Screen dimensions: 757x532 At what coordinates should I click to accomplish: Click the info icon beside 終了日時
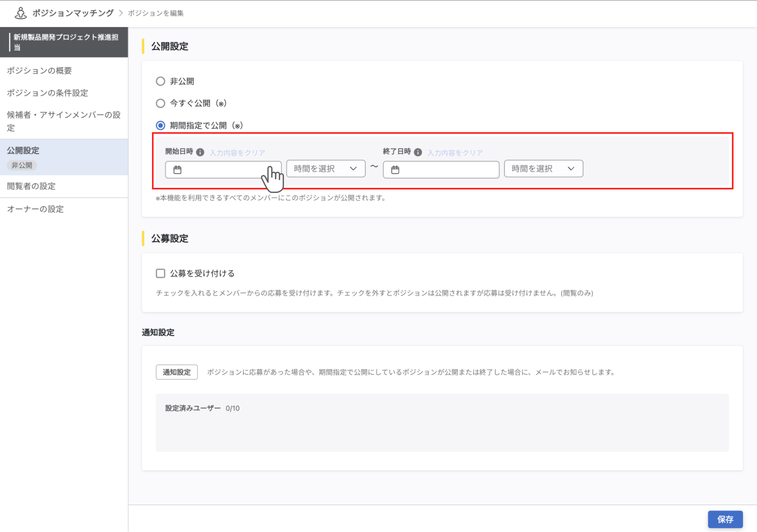click(418, 152)
